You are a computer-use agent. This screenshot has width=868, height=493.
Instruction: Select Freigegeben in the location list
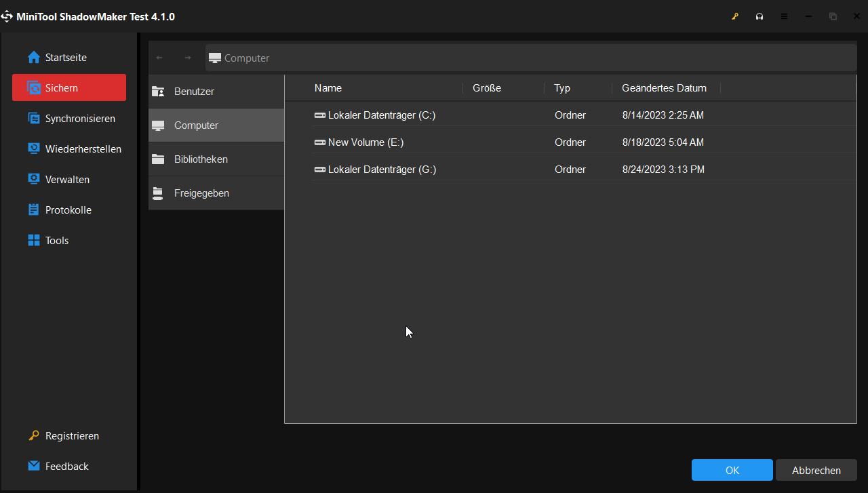(216, 193)
